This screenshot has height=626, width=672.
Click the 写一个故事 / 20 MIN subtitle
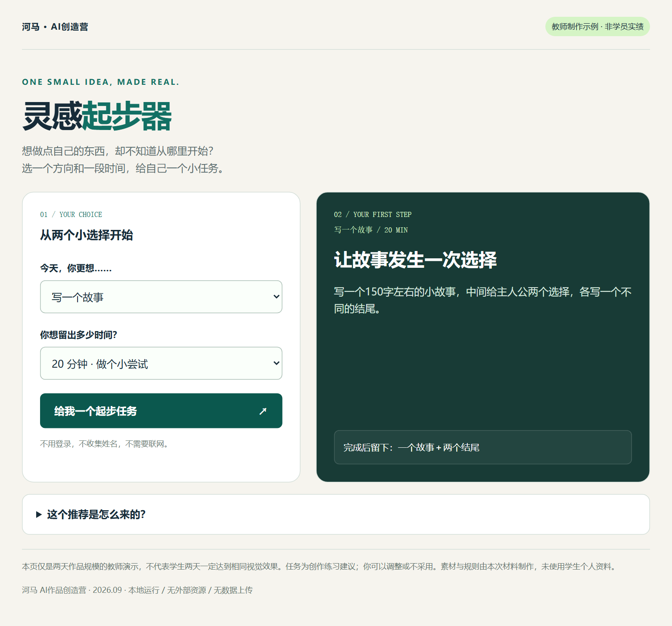pyautogui.click(x=371, y=230)
